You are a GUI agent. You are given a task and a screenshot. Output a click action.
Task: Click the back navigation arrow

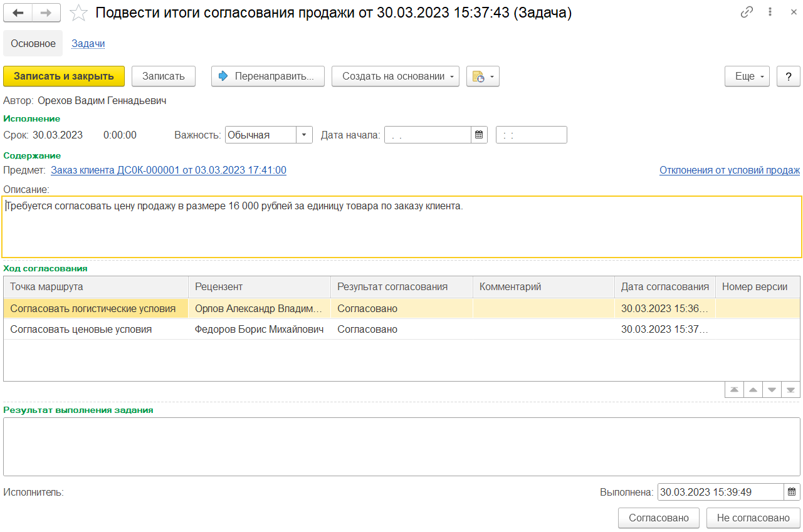coord(18,13)
